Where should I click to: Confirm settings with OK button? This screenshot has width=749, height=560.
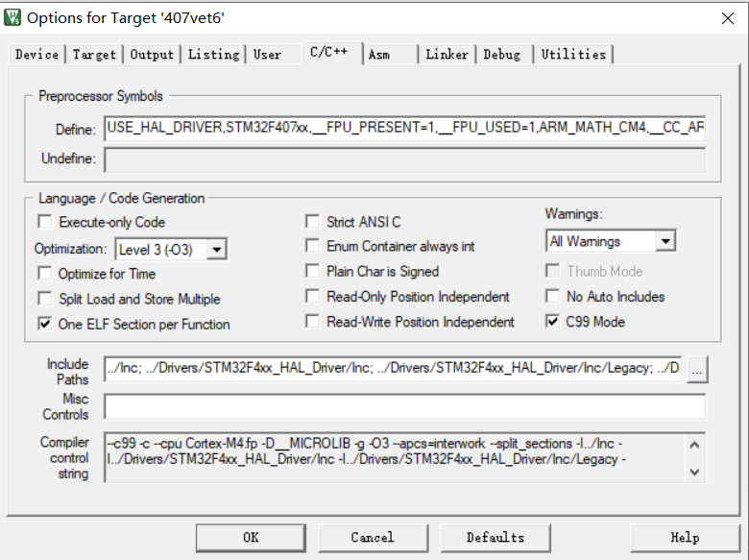point(251,538)
